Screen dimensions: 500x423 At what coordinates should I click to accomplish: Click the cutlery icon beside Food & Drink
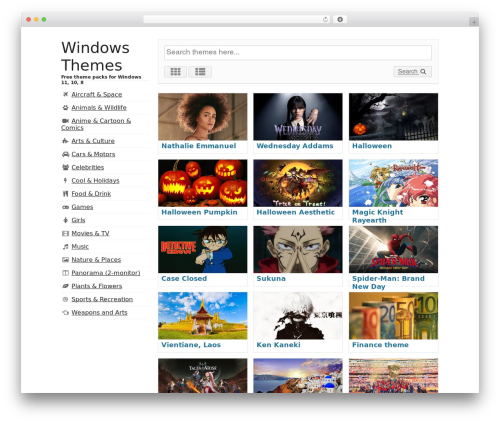point(65,194)
